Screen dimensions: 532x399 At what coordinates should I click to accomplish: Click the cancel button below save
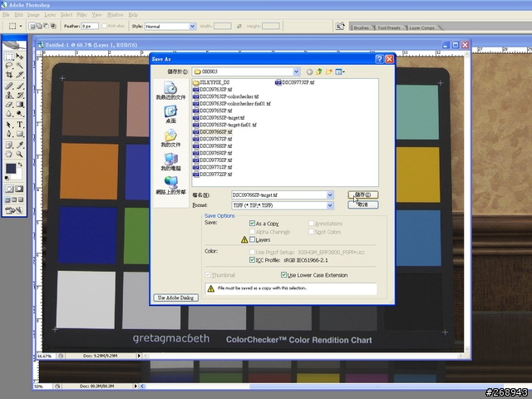(362, 204)
